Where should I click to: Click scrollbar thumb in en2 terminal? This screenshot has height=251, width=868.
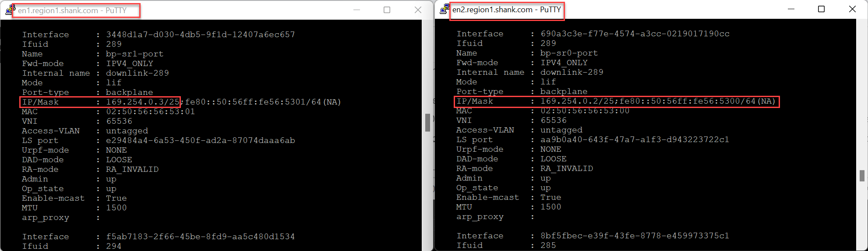point(862,175)
